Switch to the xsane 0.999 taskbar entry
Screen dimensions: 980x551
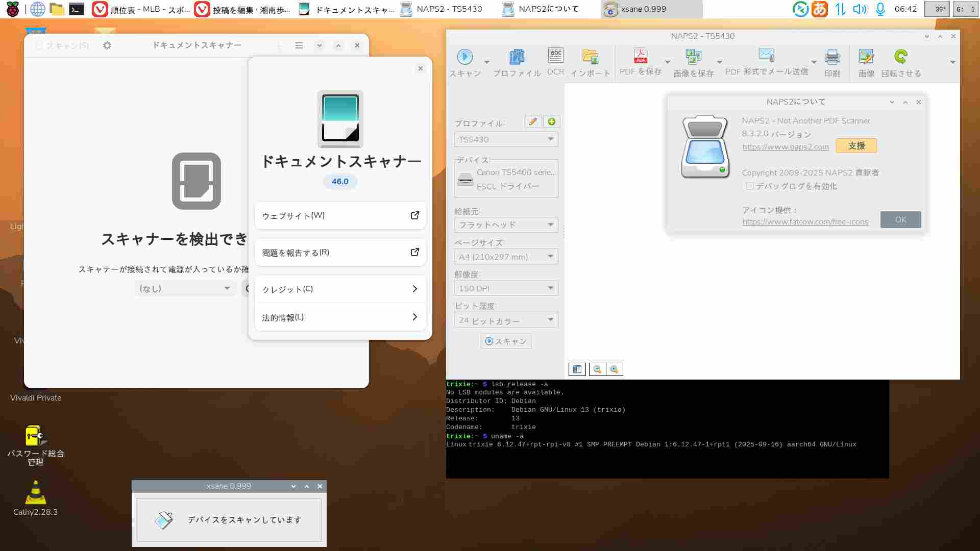point(652,9)
